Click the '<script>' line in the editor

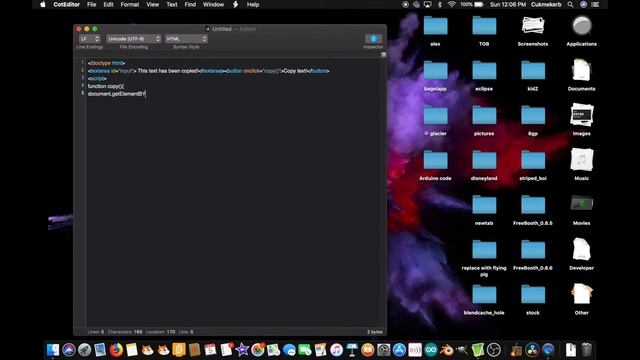pyautogui.click(x=97, y=78)
